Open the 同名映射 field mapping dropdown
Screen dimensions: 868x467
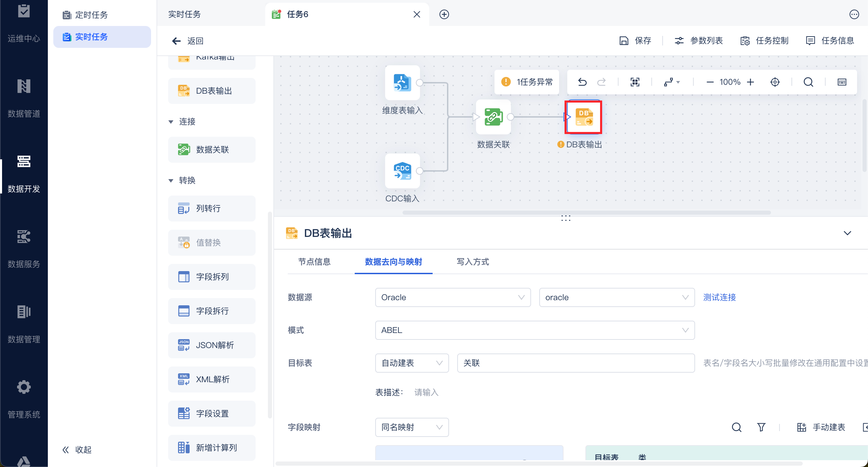click(x=411, y=427)
